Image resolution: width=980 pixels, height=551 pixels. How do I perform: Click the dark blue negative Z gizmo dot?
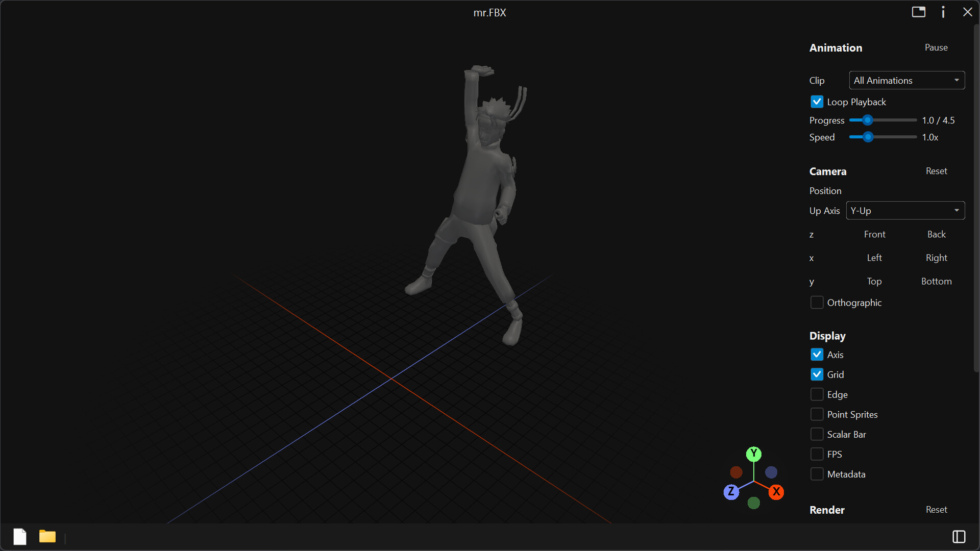[771, 472]
